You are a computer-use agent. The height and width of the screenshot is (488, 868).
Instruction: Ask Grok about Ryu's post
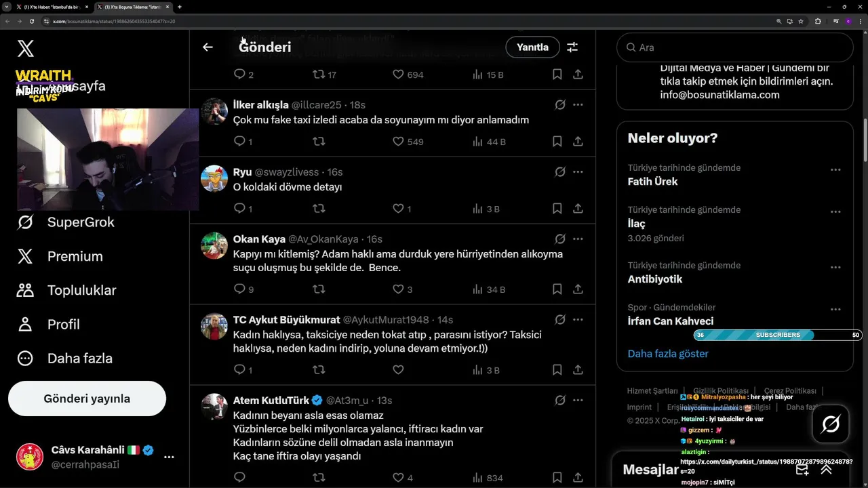point(560,172)
